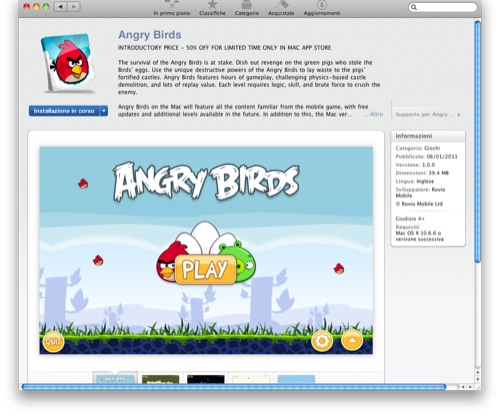Click the Giudizio 4+ rating text
Screen dimensions: 500x416
click(x=410, y=219)
